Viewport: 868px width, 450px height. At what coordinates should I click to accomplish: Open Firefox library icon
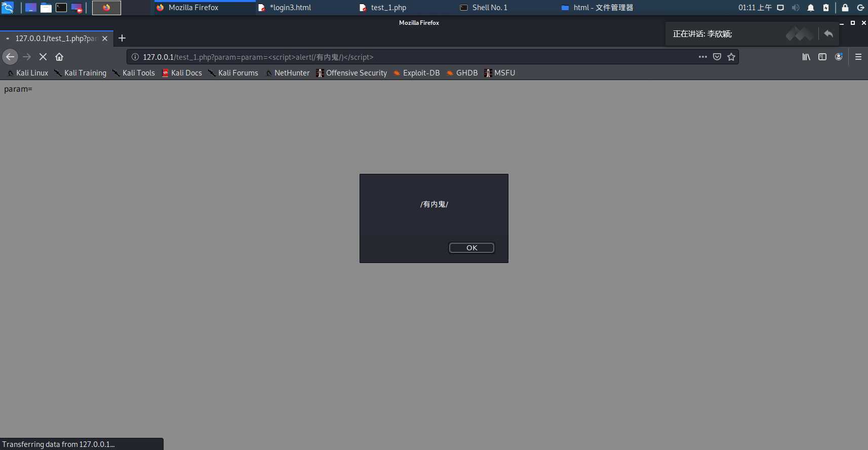point(806,57)
